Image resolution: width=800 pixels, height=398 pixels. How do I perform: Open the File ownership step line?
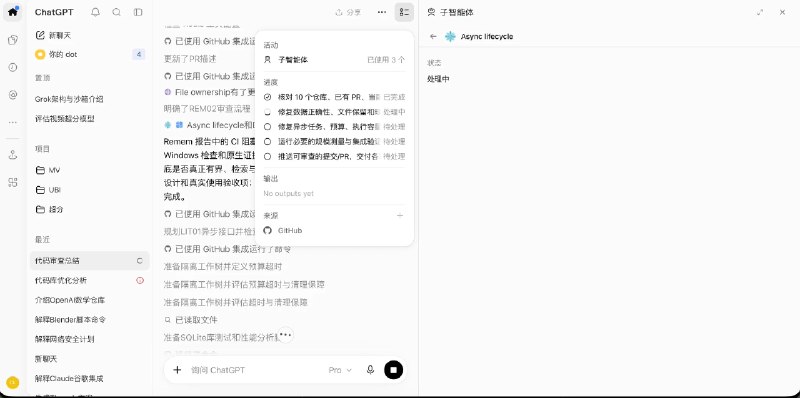coord(209,92)
